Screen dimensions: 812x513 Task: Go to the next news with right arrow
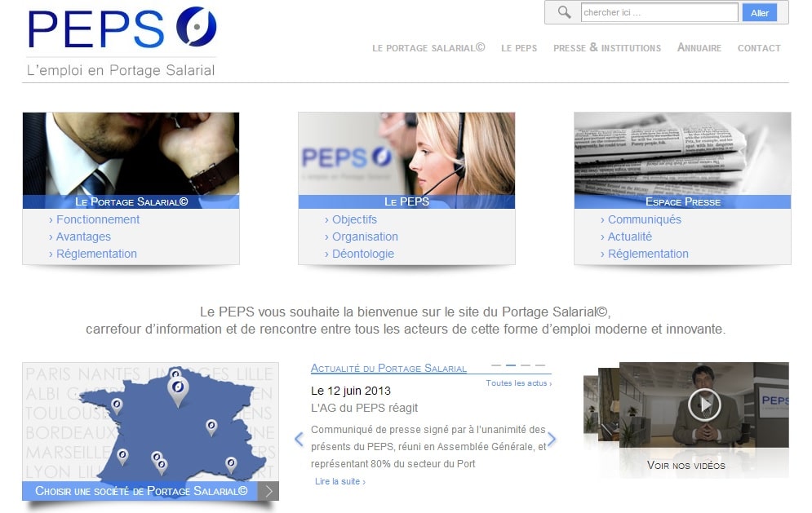[x=552, y=439]
